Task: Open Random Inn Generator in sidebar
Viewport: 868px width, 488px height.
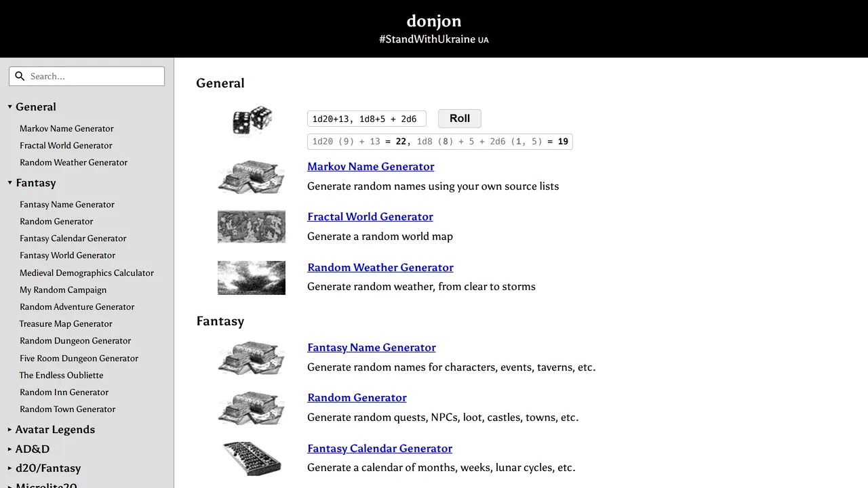Action: coord(64,392)
